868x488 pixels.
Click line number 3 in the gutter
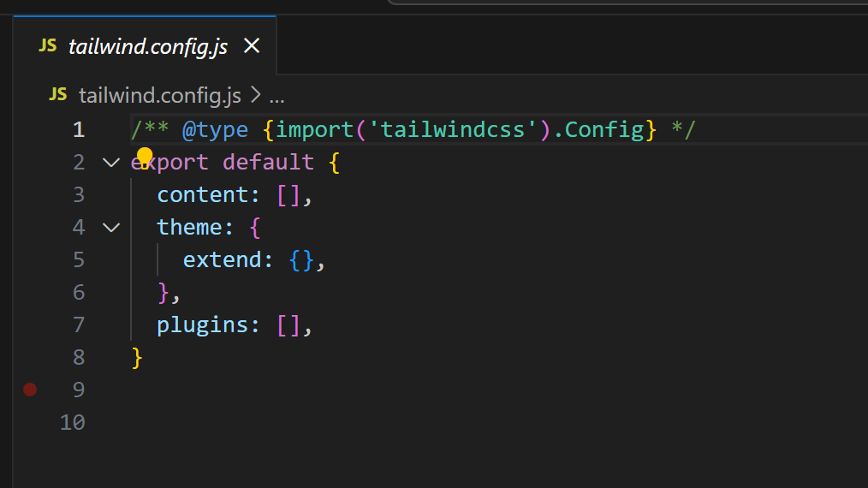coord(79,195)
